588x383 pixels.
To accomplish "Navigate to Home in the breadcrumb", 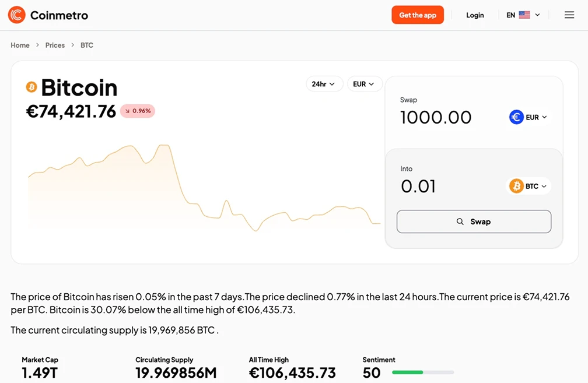I will [x=20, y=45].
